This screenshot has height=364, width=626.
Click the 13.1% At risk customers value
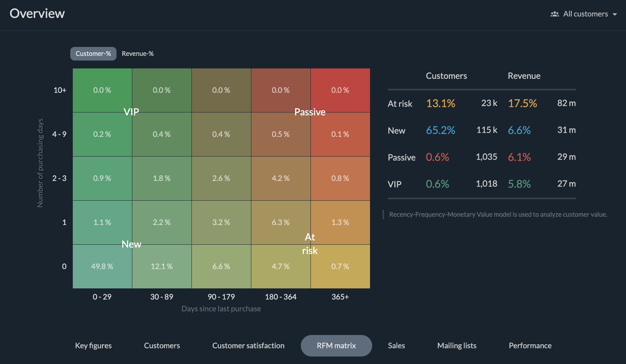[441, 104]
